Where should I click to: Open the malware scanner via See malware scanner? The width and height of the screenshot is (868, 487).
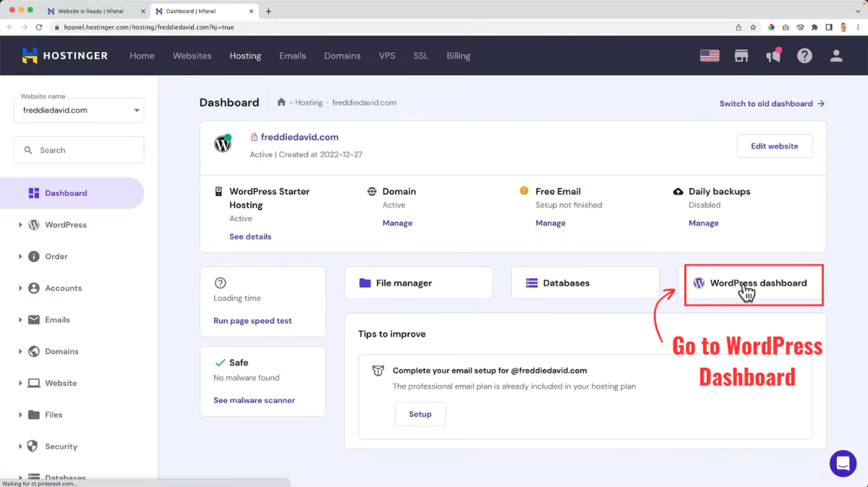[x=255, y=399]
